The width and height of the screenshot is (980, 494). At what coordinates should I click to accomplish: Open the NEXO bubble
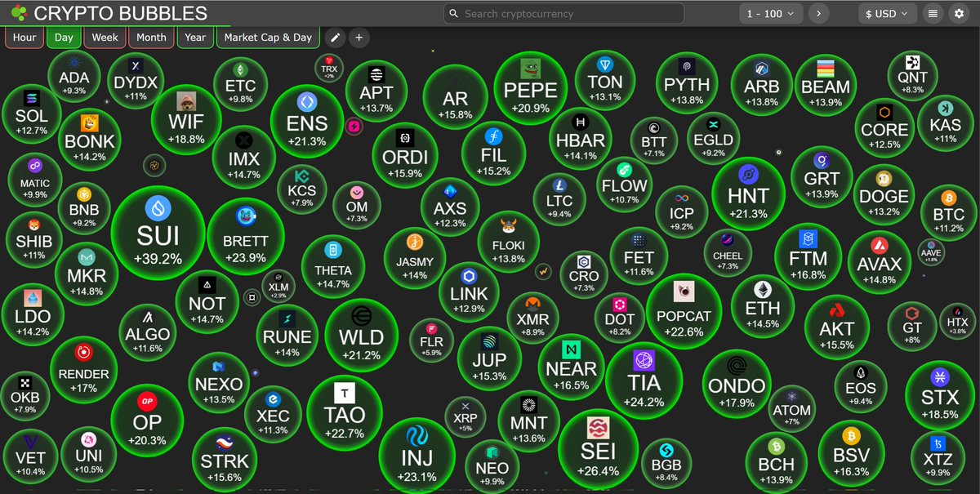(220, 381)
